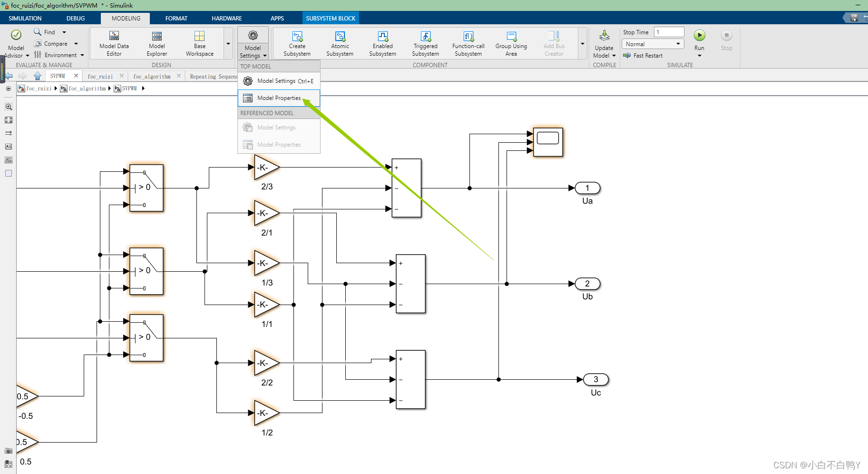Navigate back in model history
Screen dimensions: 868x474
pyautogui.click(x=9, y=76)
